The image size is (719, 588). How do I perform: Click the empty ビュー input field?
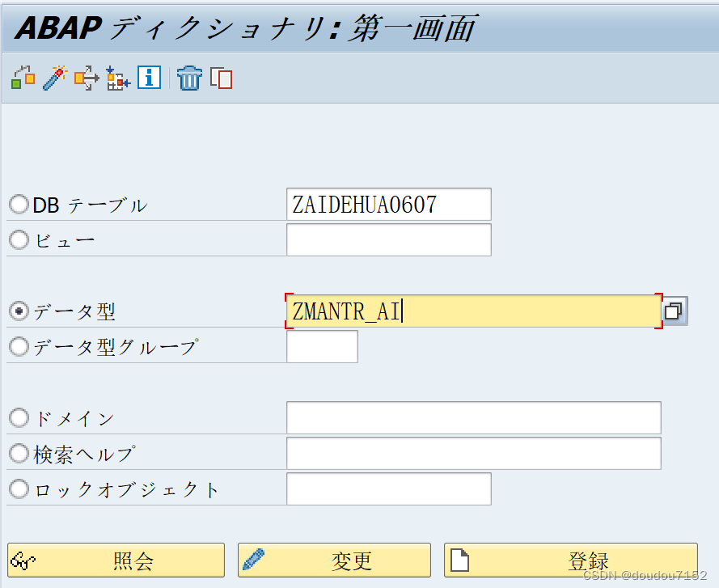[388, 239]
